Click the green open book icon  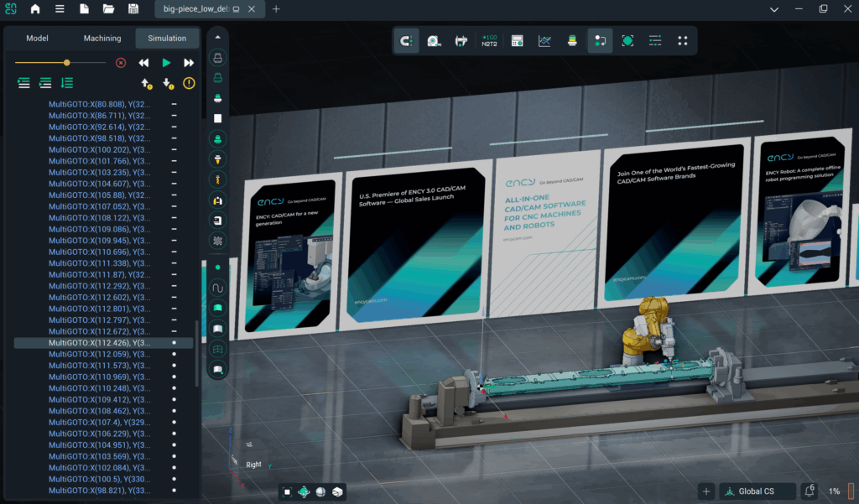point(217,308)
